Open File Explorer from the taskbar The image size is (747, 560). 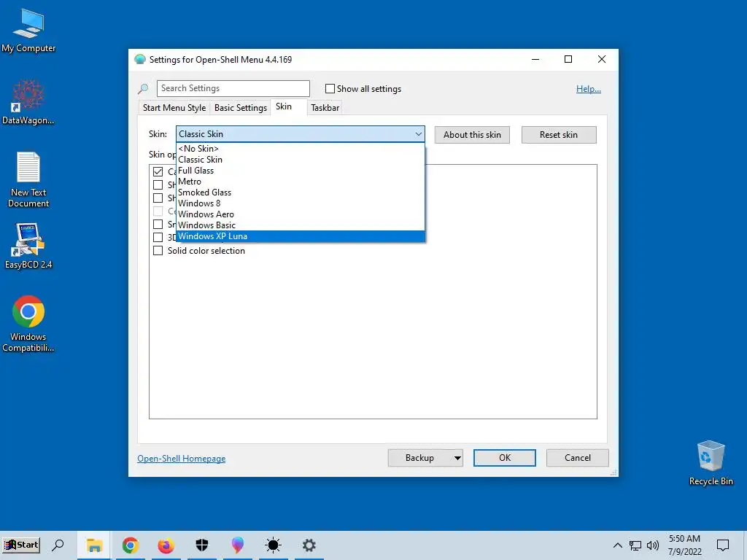click(x=94, y=545)
